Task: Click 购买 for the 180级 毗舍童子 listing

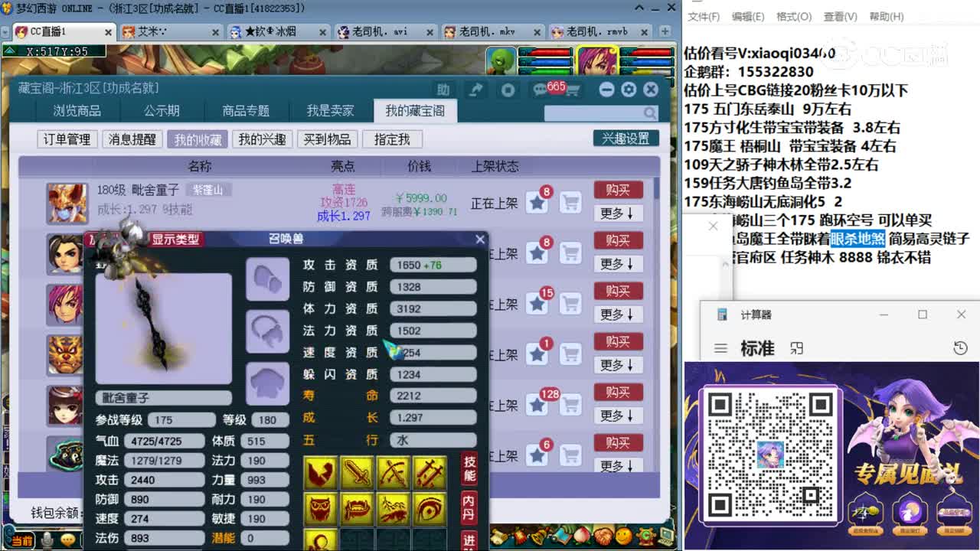Action: pos(618,190)
